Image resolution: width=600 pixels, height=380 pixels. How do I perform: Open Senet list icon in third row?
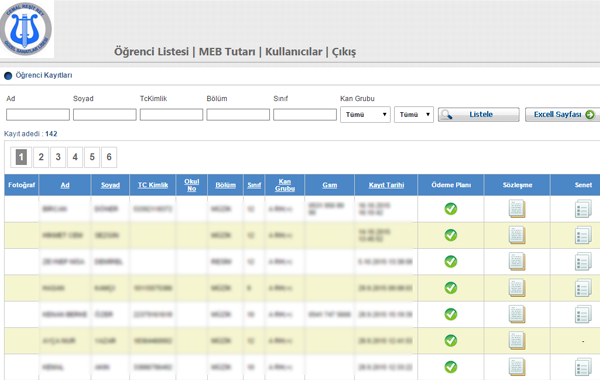[x=583, y=262]
